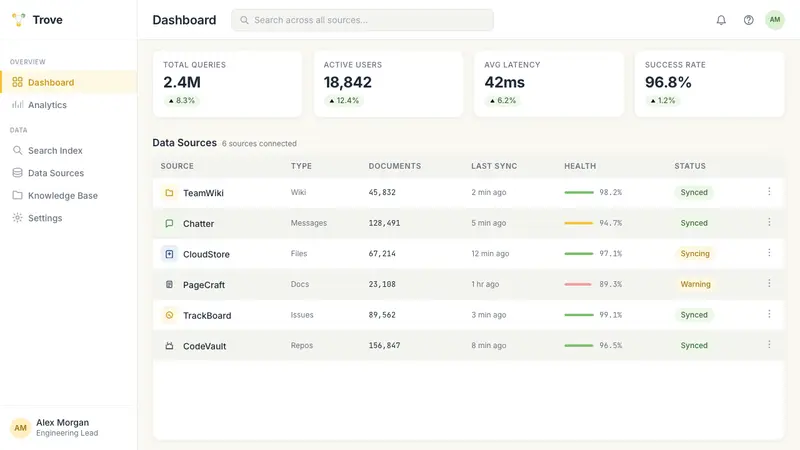Click the CloudStore file icon

tap(169, 254)
